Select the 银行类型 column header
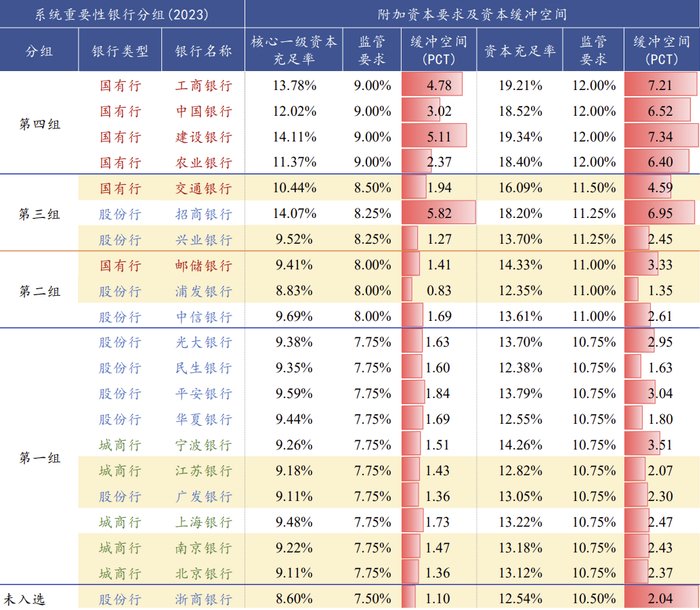The width and height of the screenshot is (700, 610). 120,50
